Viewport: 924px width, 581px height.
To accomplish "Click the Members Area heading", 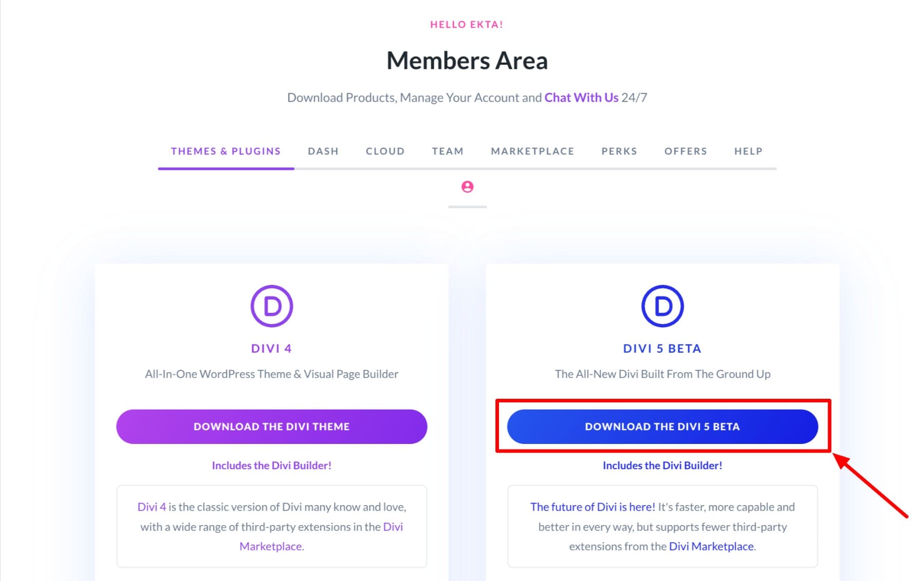I will click(x=467, y=61).
